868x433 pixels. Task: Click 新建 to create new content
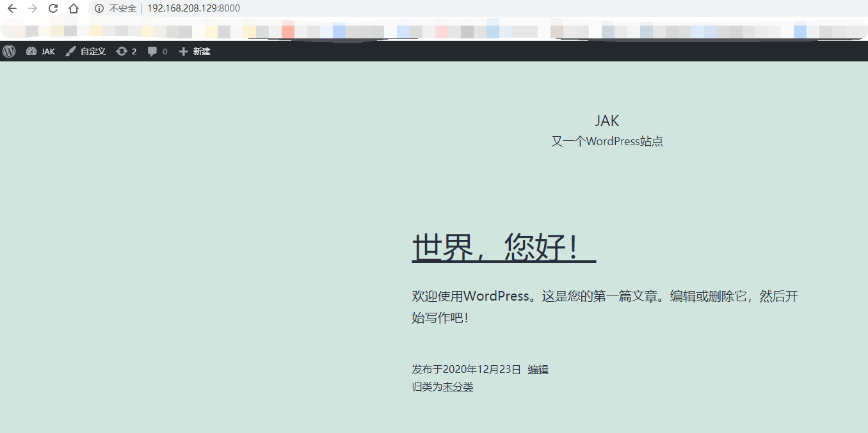pyautogui.click(x=195, y=51)
